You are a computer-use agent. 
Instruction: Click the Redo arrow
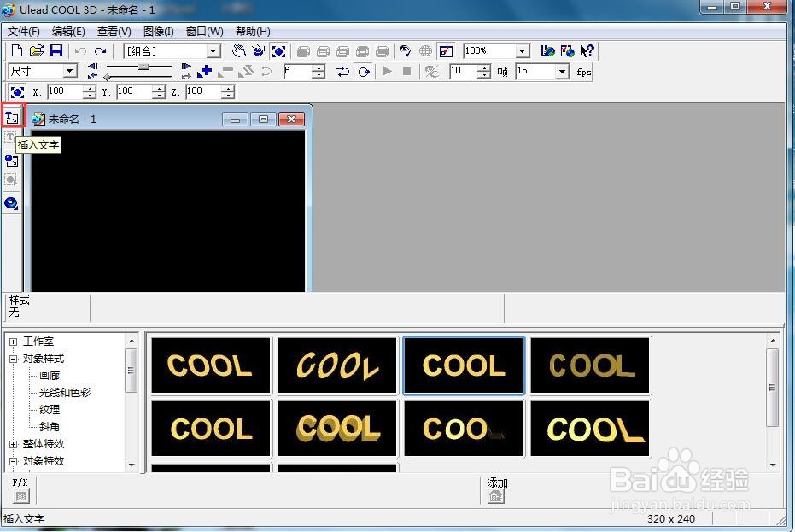point(101,50)
